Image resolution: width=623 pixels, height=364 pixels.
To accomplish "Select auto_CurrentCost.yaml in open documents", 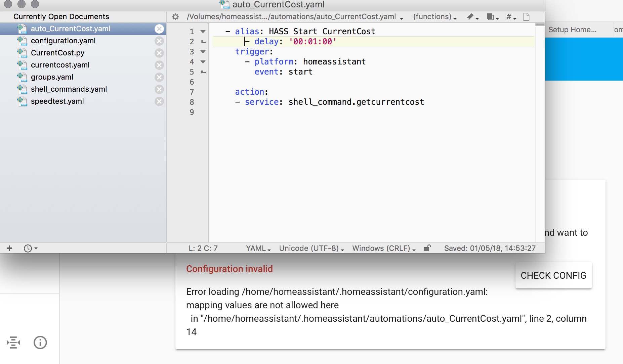I will coord(83,29).
